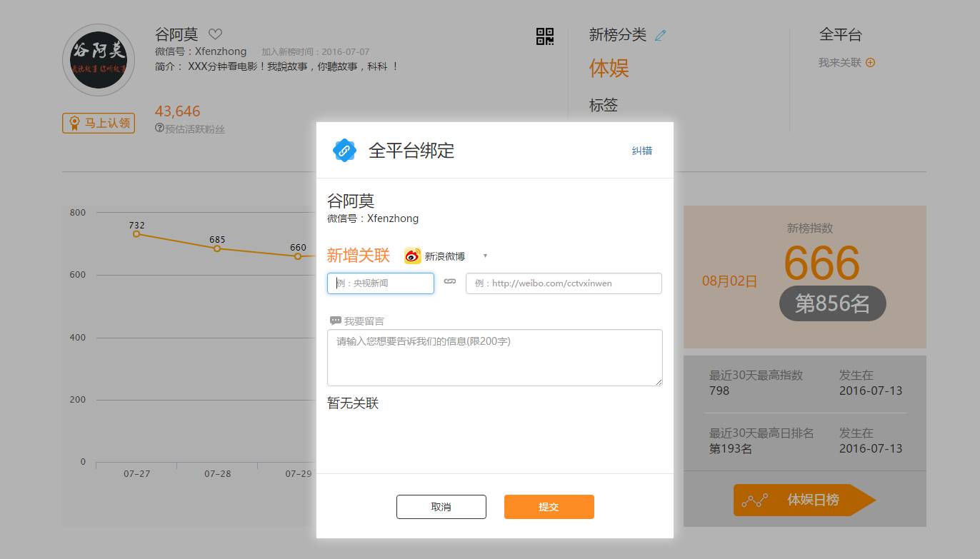
Task: Expand the 新浪微博 platform dropdown arrow
Action: pos(485,256)
